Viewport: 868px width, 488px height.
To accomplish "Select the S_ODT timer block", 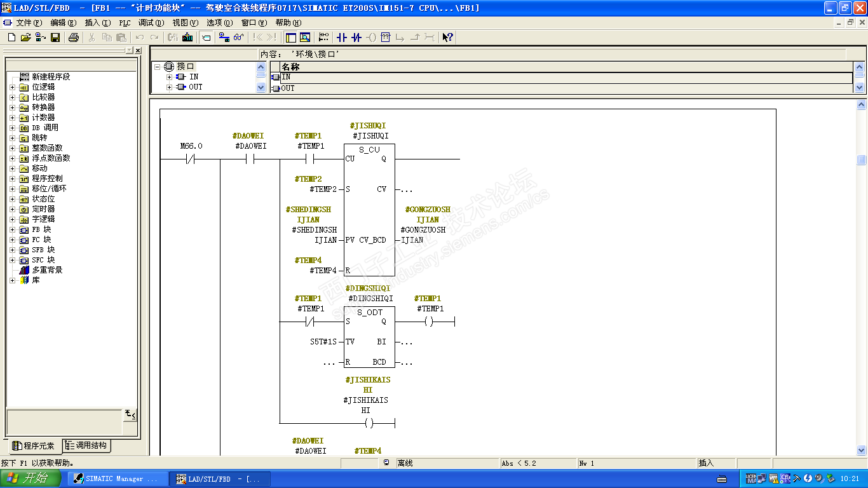I will click(369, 337).
